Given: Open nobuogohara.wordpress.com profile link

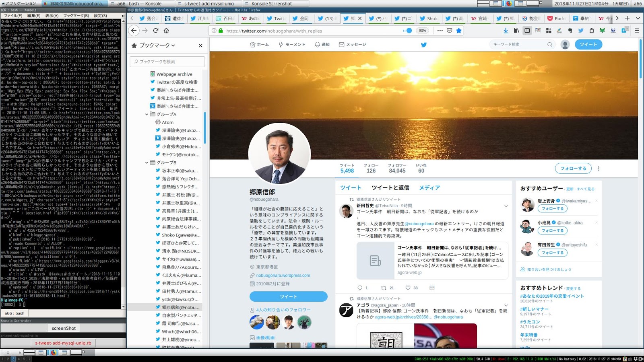Looking at the screenshot, I should (283, 276).
